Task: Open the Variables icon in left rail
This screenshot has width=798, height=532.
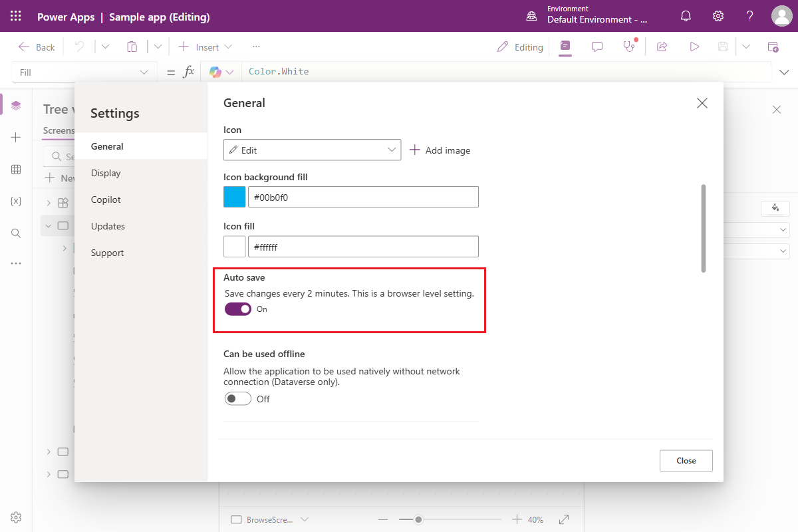Action: tap(16, 201)
